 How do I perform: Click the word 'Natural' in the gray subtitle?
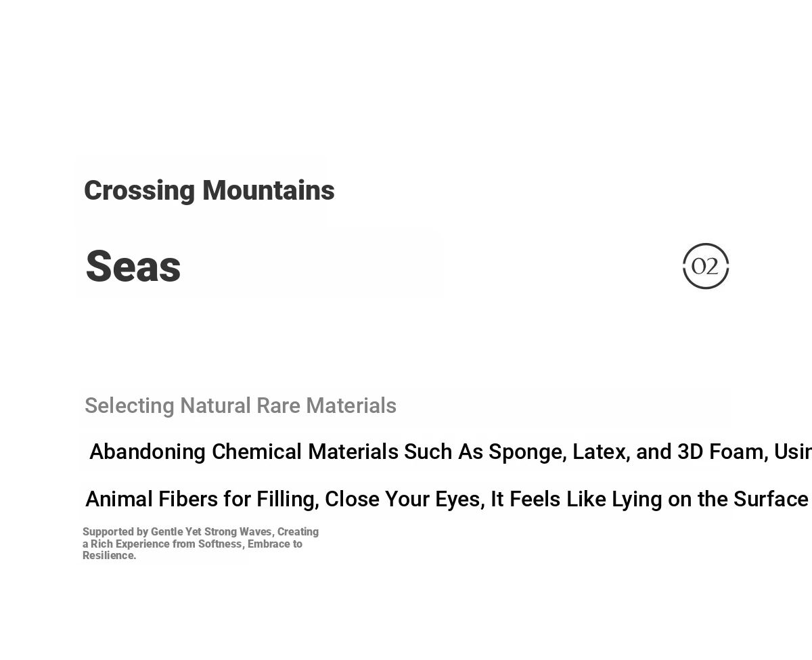[x=215, y=405]
